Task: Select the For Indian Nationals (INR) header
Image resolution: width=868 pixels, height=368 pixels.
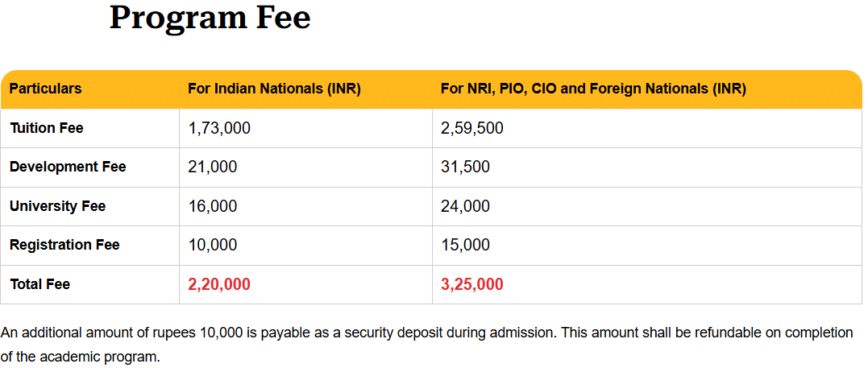Action: 274,89
